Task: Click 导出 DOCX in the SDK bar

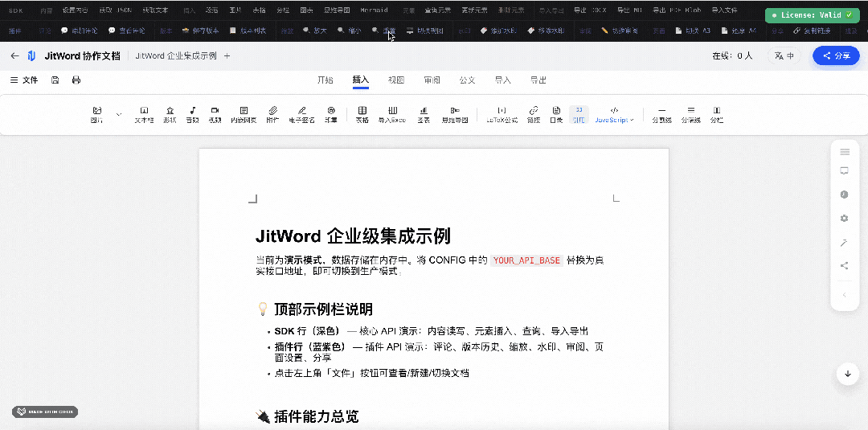Action: [590, 10]
